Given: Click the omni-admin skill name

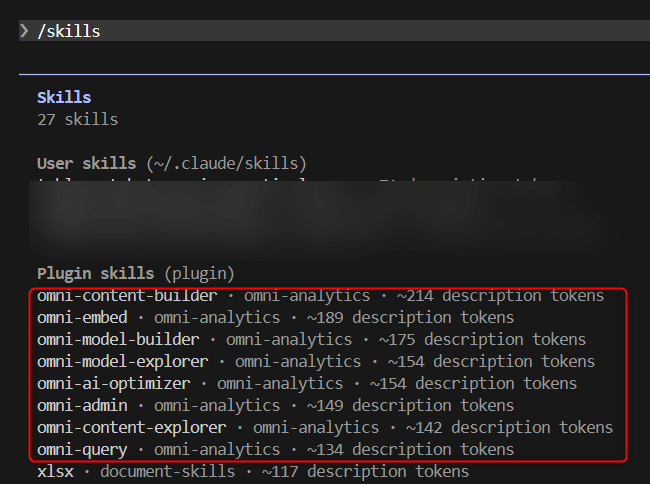Looking at the screenshot, I should [x=82, y=405].
